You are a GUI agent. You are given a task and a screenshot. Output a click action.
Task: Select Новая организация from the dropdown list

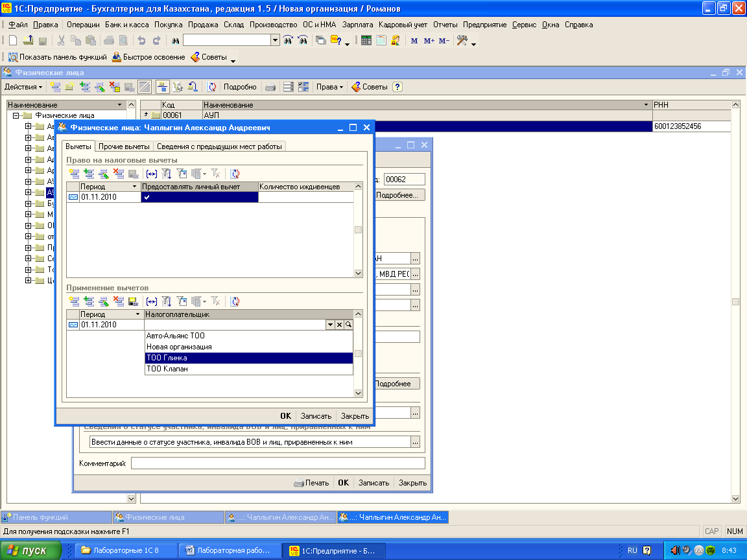click(x=249, y=347)
